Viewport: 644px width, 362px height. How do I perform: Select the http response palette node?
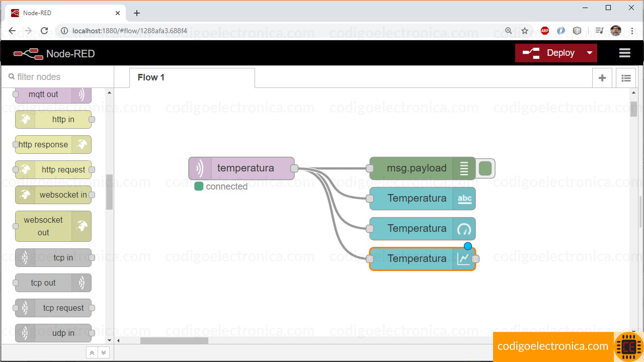[x=53, y=144]
